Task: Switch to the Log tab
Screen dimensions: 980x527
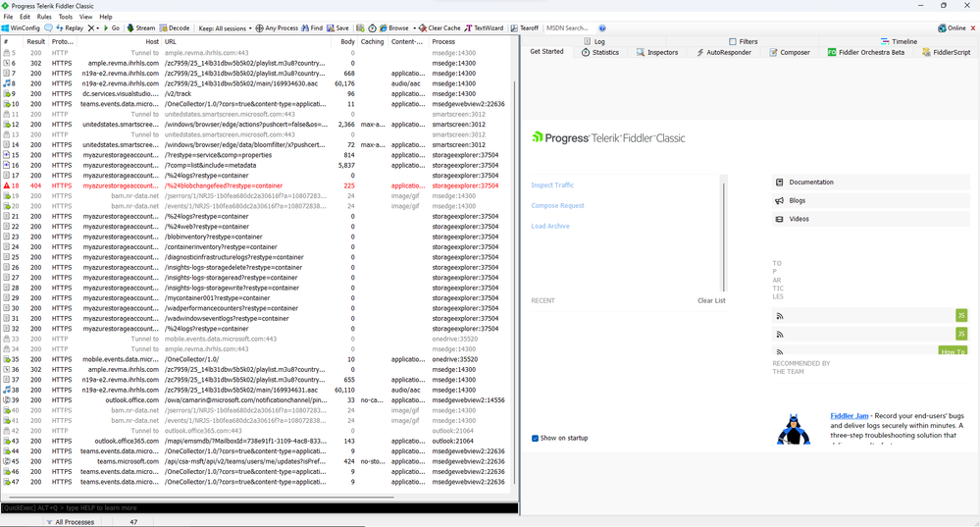Action: point(593,41)
